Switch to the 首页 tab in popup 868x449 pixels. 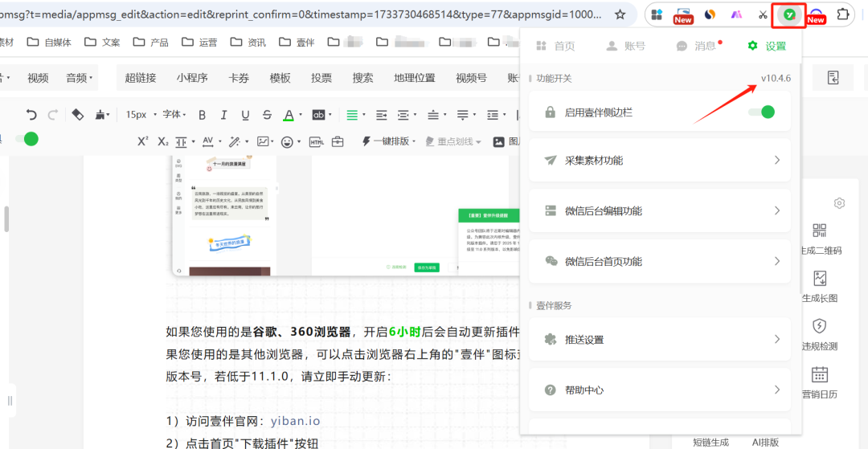[x=556, y=46]
